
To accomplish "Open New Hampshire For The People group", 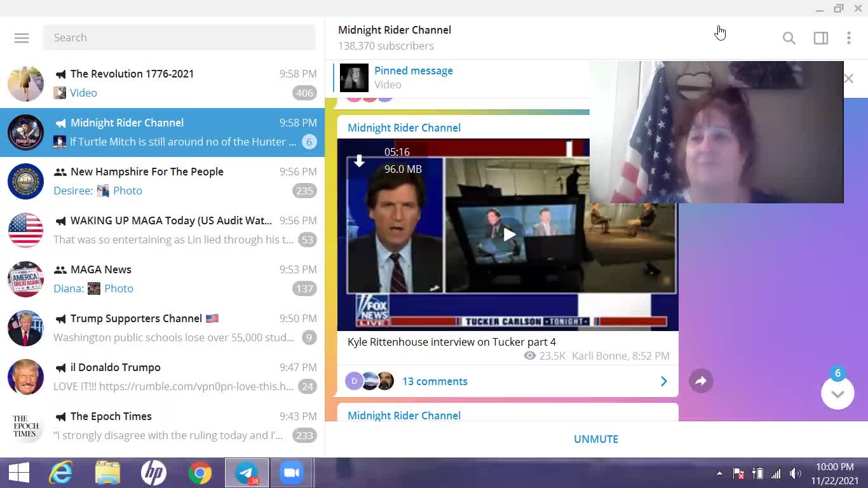I will (162, 181).
